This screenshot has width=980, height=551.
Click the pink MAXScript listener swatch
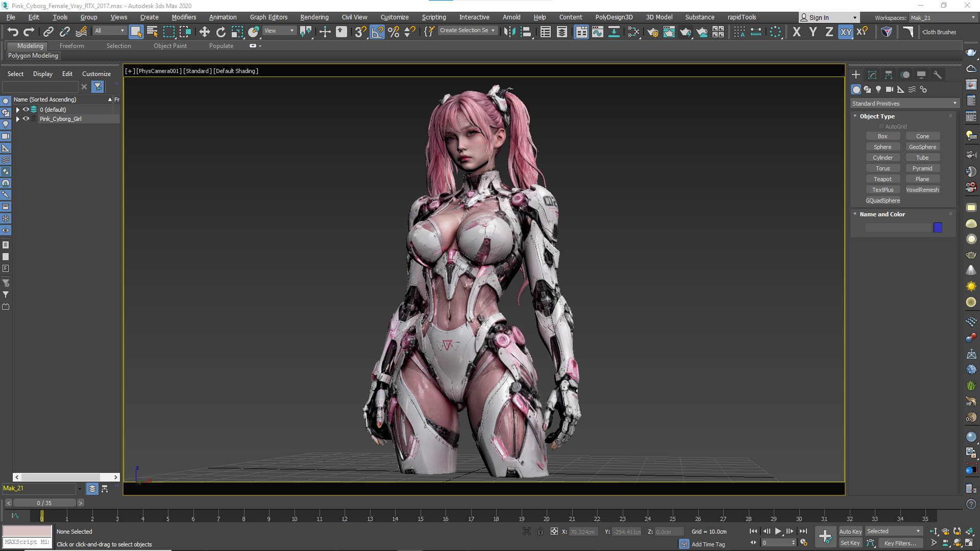click(27, 531)
